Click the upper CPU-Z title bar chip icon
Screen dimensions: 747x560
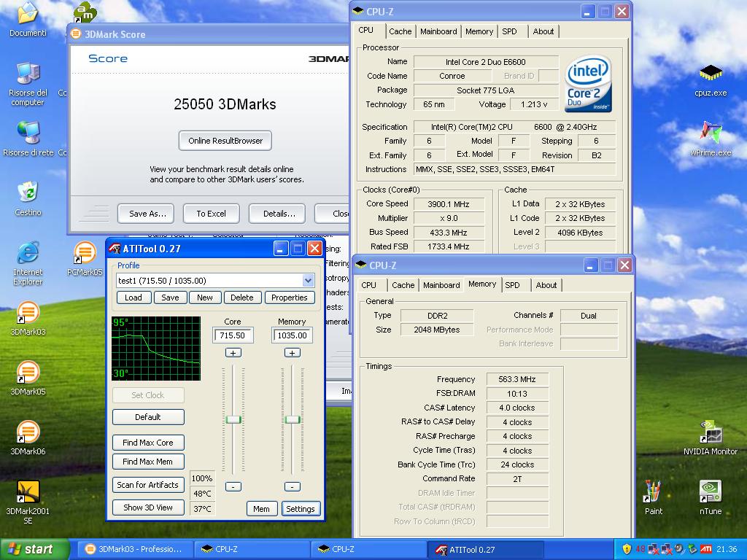coord(357,12)
